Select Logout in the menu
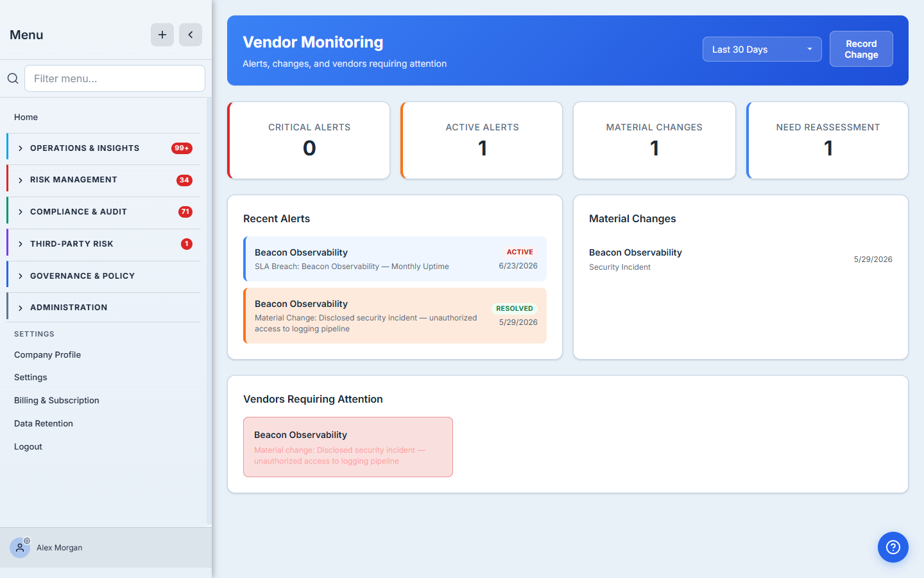 click(28, 446)
